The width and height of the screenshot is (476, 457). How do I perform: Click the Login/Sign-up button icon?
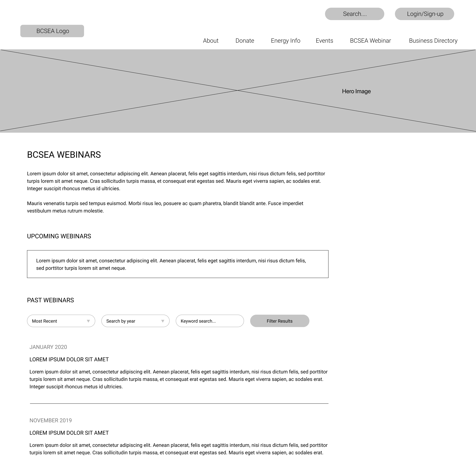click(x=425, y=14)
